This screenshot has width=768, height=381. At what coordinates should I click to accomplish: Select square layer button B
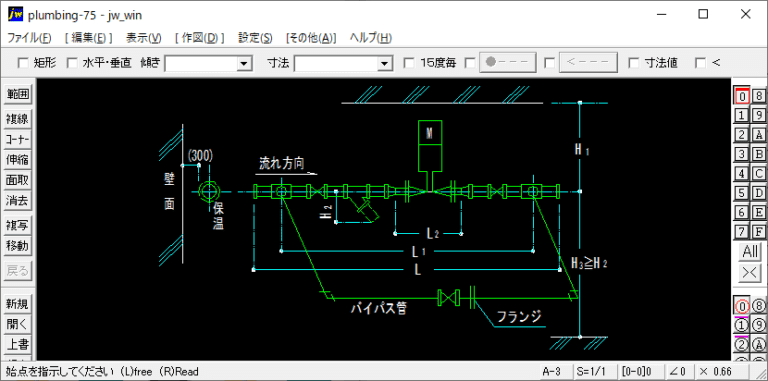tap(759, 154)
